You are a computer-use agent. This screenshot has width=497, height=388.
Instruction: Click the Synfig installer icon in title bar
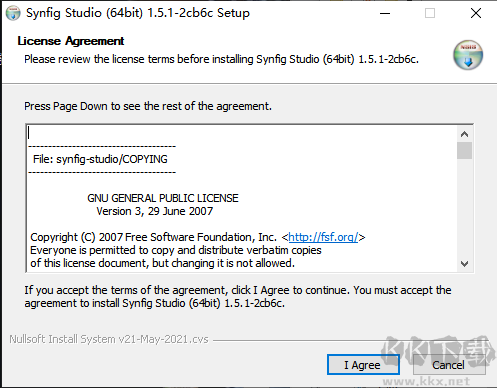coord(13,13)
